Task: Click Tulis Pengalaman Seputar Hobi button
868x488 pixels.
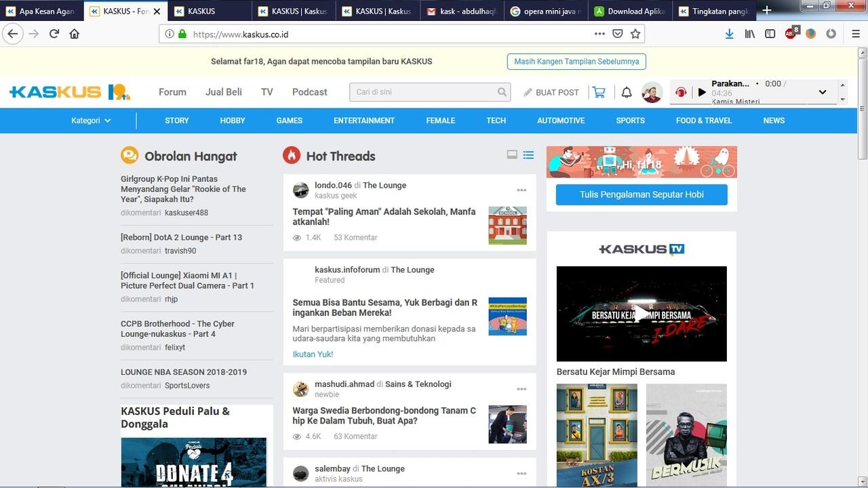Action: pos(642,195)
